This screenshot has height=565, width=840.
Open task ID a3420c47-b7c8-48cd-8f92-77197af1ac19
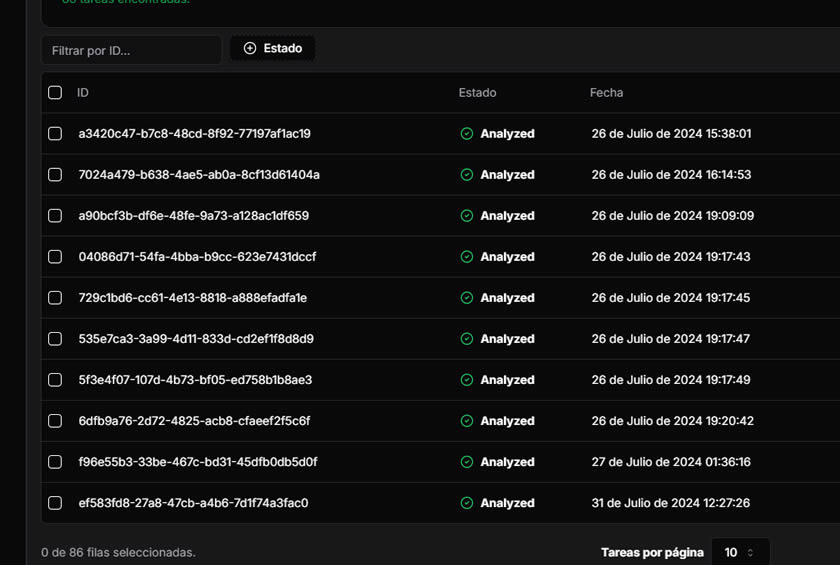pos(194,134)
